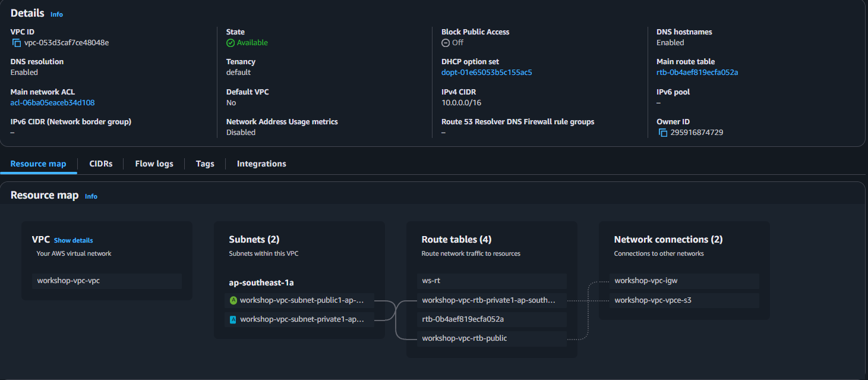868x380 pixels.
Task: Click the private subnet's blue availability icon
Action: 233,319
